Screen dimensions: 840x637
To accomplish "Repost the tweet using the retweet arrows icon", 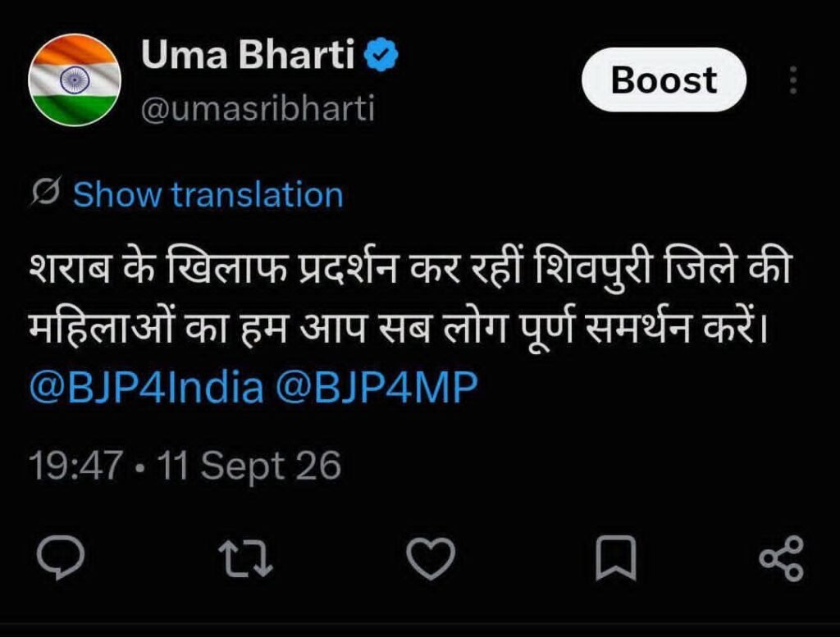I will pyautogui.click(x=246, y=559).
